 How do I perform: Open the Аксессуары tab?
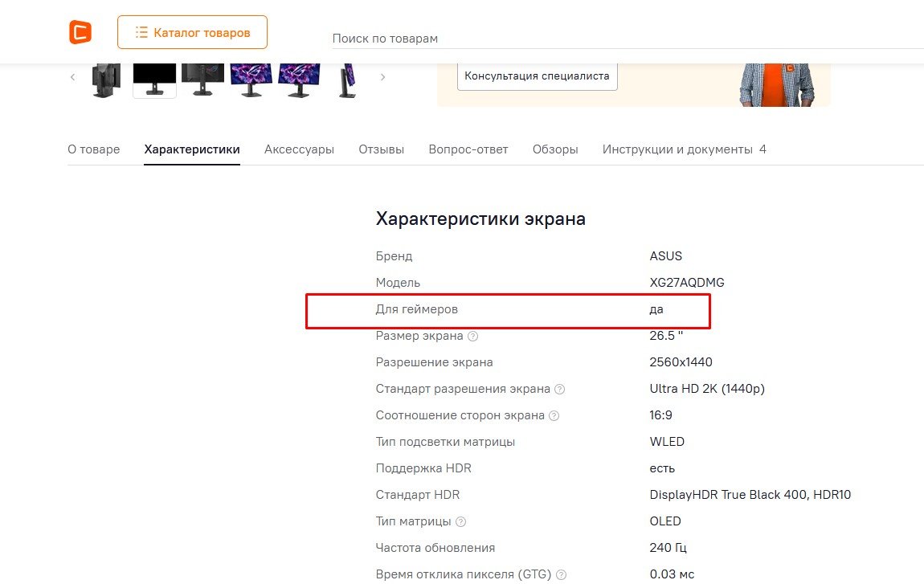300,149
